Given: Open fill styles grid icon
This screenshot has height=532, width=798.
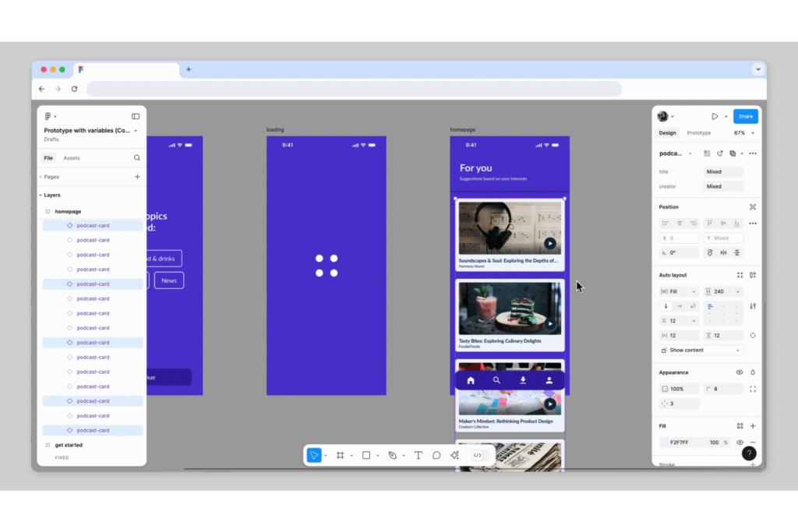Looking at the screenshot, I should coord(740,426).
